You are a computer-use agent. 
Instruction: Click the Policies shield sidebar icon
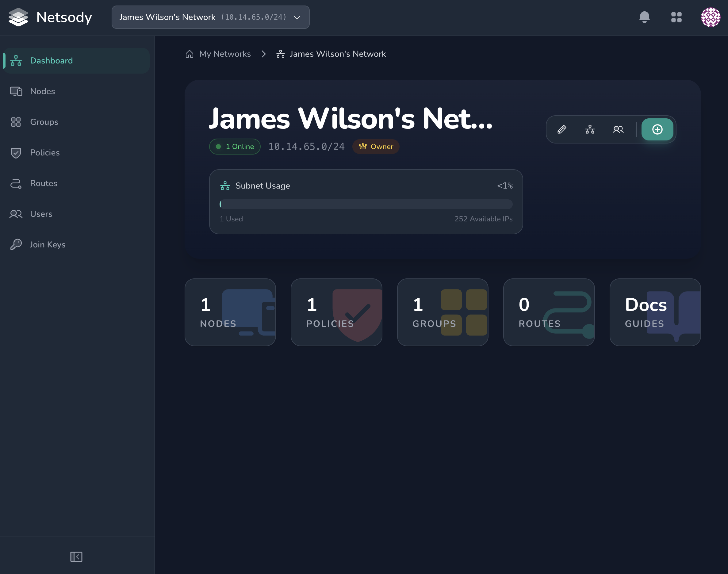tap(16, 153)
